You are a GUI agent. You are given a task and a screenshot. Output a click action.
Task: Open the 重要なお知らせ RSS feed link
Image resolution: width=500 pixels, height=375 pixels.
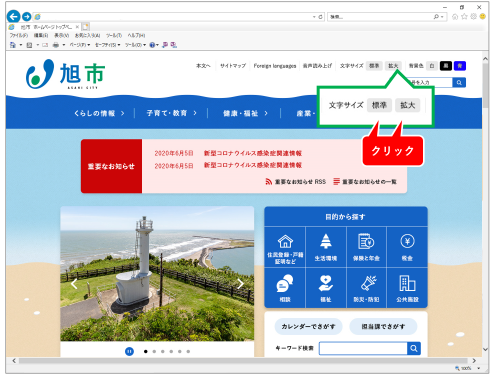click(x=295, y=182)
